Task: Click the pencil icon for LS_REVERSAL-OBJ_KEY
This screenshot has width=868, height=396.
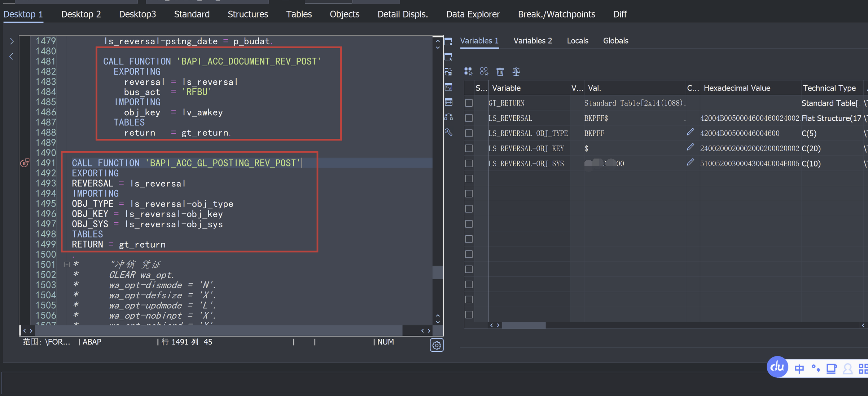Action: tap(690, 147)
